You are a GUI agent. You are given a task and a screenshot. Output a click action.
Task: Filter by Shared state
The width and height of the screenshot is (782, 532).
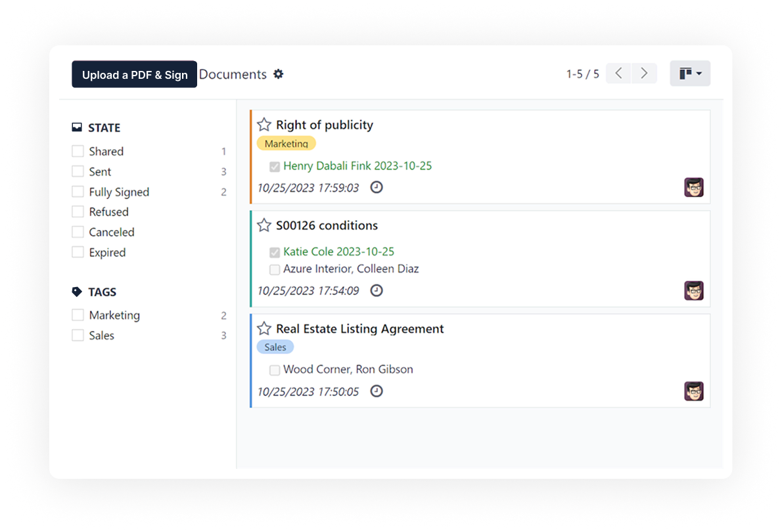[x=78, y=151]
